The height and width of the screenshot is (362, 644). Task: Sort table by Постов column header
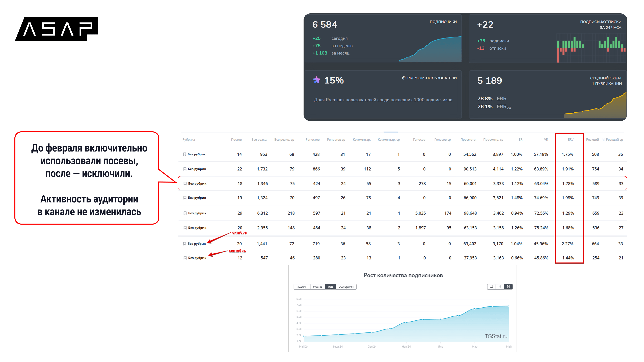236,139
